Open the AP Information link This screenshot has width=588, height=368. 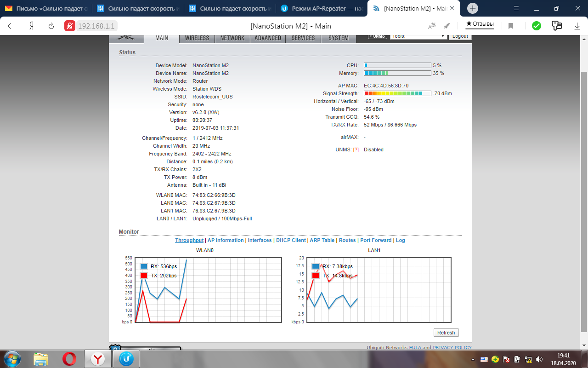(x=226, y=240)
